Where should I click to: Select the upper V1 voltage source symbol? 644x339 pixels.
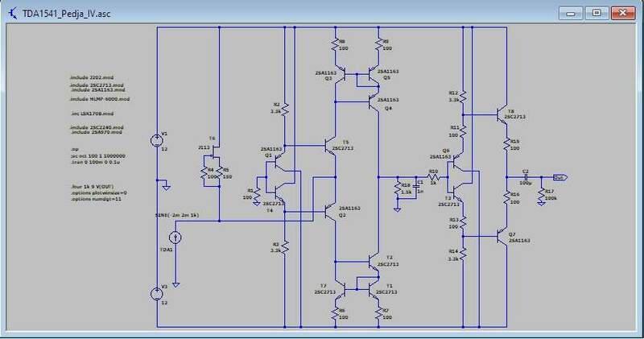pos(156,141)
